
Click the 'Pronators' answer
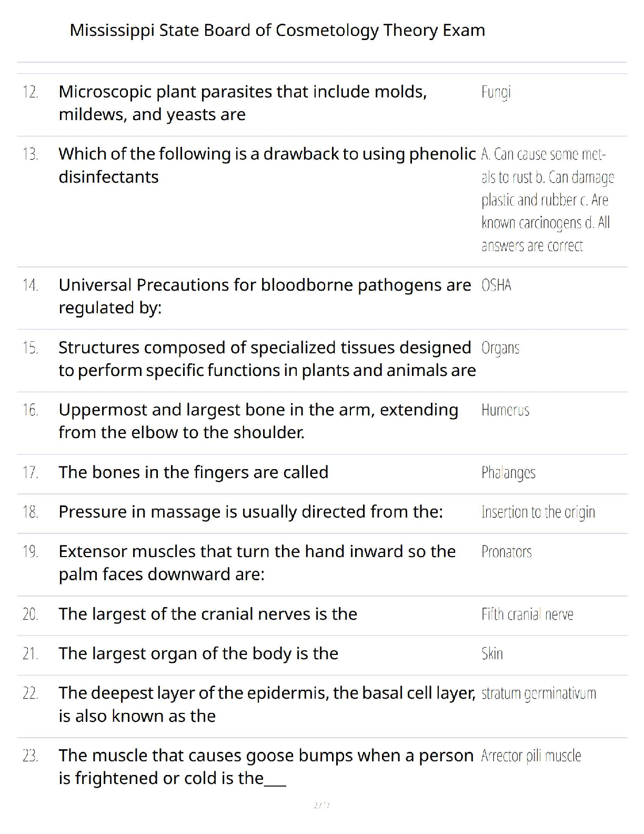tap(506, 552)
